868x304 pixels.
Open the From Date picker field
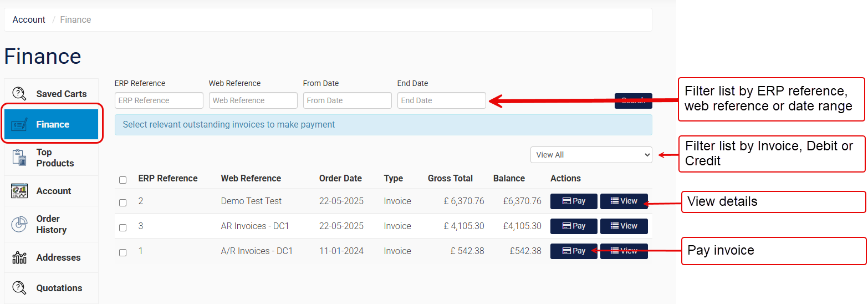coord(347,100)
